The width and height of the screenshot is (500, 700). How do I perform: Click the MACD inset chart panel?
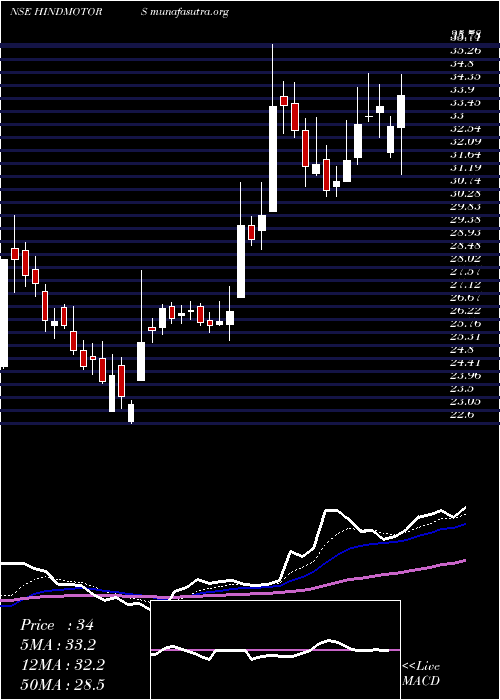pos(275,650)
